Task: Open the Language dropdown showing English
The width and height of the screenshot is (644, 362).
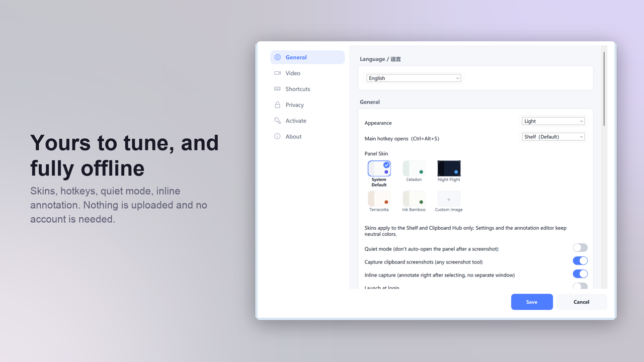Action: click(414, 78)
